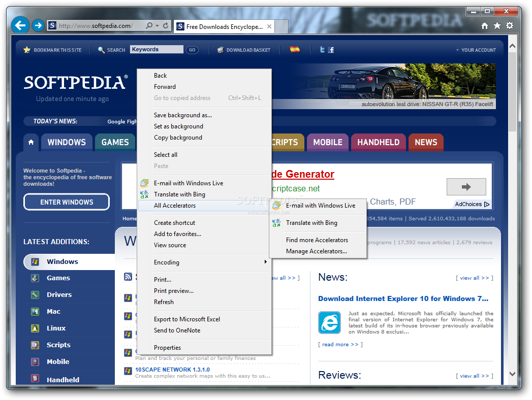This screenshot has width=532, height=400.
Task: Click scrollbar down arrow
Action: (x=512, y=374)
